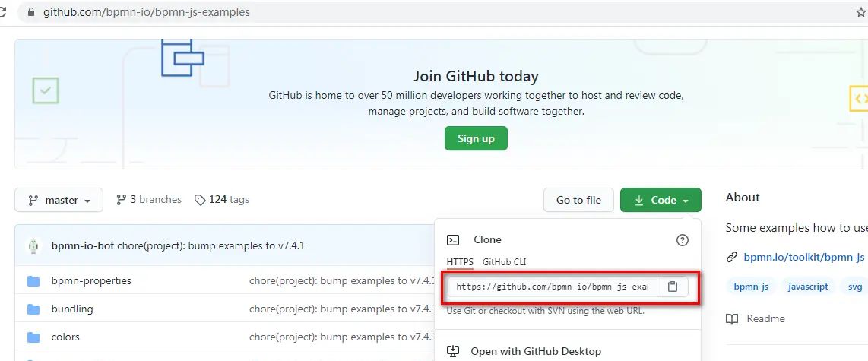Open the master branch dropdown
The image size is (868, 361).
[59, 200]
